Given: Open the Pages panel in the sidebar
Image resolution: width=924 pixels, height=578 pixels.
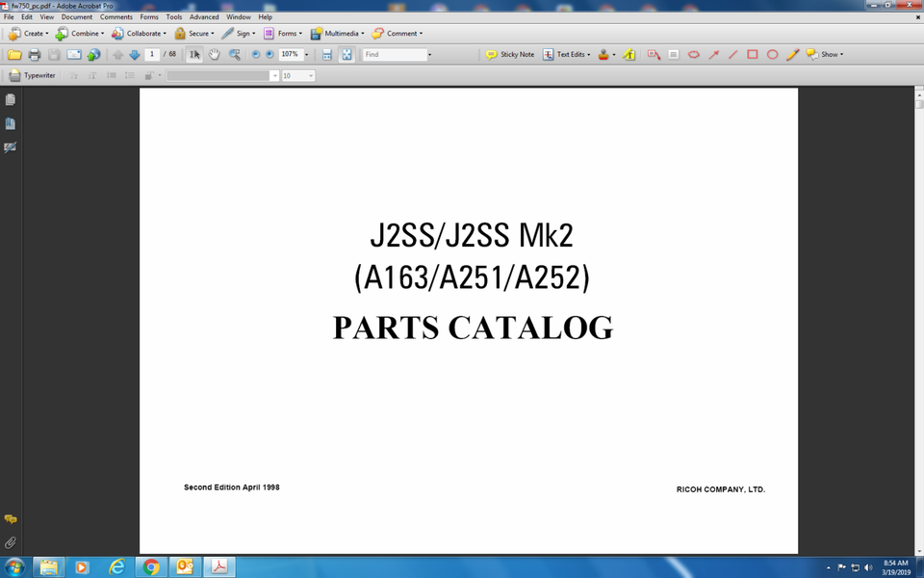Looking at the screenshot, I should click(x=10, y=99).
